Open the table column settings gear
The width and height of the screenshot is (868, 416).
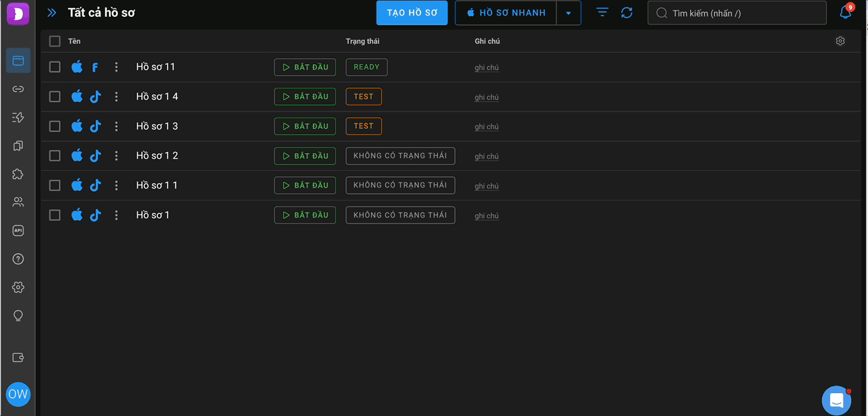(840, 41)
